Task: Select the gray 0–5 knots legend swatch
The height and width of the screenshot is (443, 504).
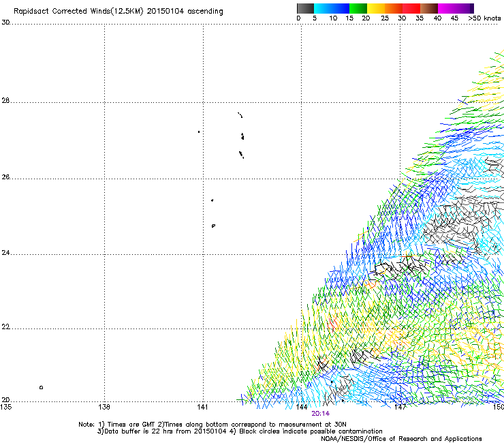Action: pyautogui.click(x=305, y=8)
